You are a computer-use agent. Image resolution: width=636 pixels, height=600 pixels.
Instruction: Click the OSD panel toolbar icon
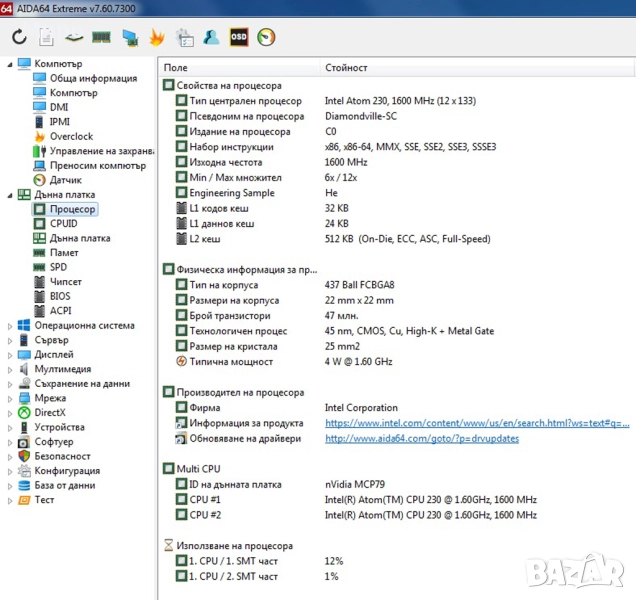click(239, 38)
